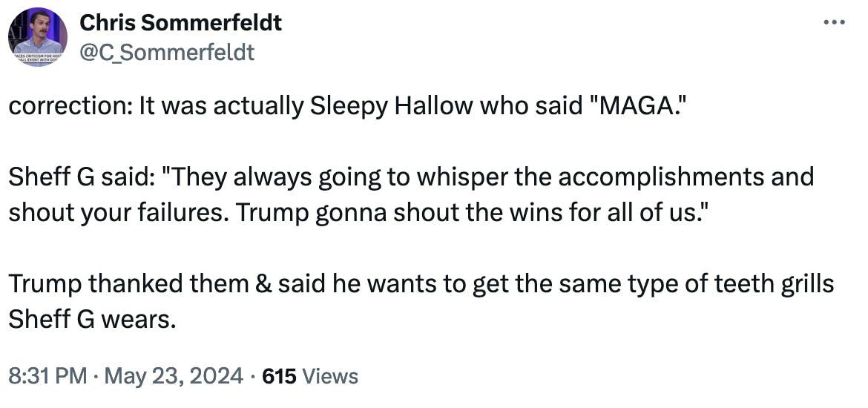
Task: Click the 8:31 PM timestamp
Action: [x=47, y=376]
